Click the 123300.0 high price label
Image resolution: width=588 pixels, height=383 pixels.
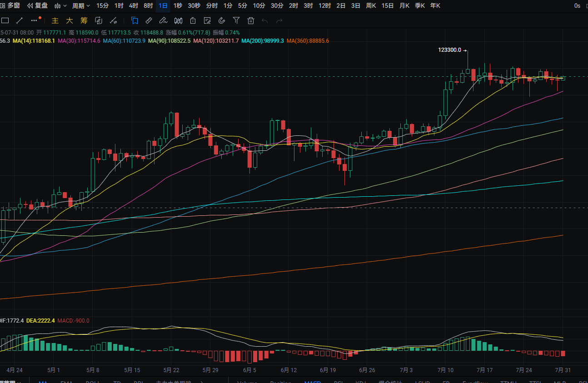(449, 50)
